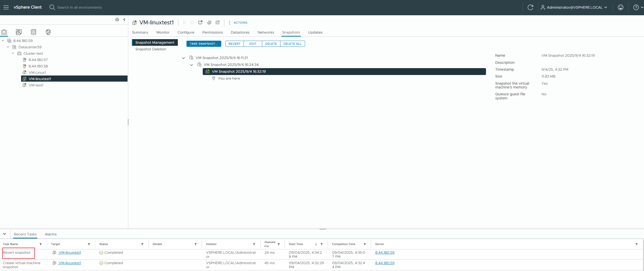Filter the Queued For column

(x=279, y=244)
